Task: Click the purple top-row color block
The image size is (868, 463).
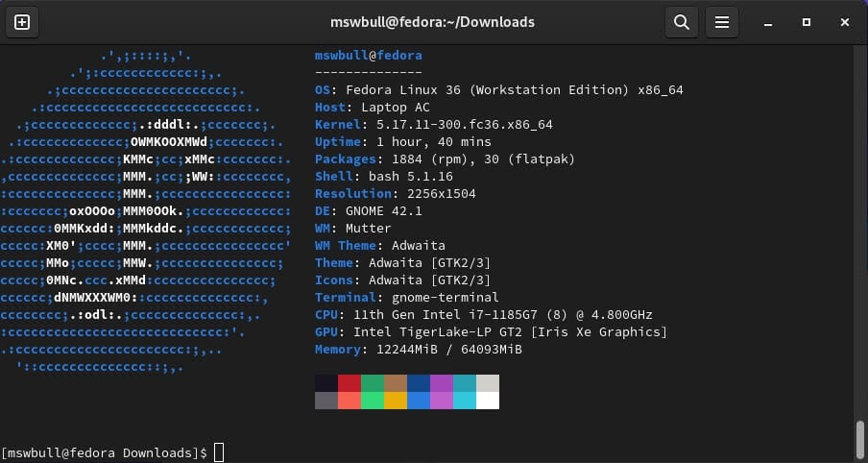Action: coord(442,383)
